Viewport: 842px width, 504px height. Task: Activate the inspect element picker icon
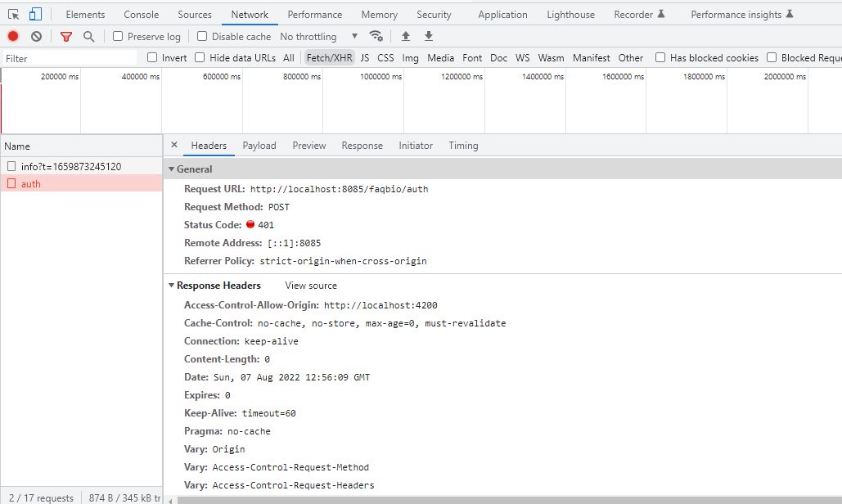click(13, 15)
